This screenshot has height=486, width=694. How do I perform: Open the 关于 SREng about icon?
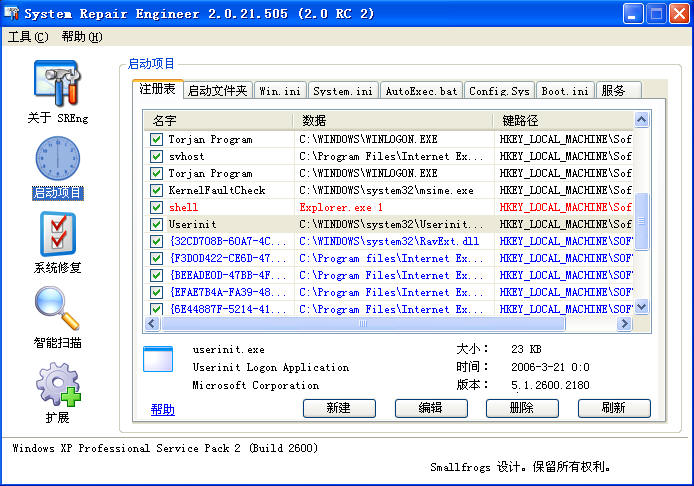point(58,83)
